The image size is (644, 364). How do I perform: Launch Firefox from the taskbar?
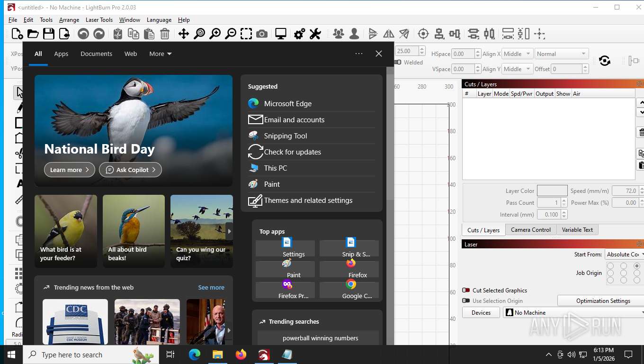coord(241,355)
